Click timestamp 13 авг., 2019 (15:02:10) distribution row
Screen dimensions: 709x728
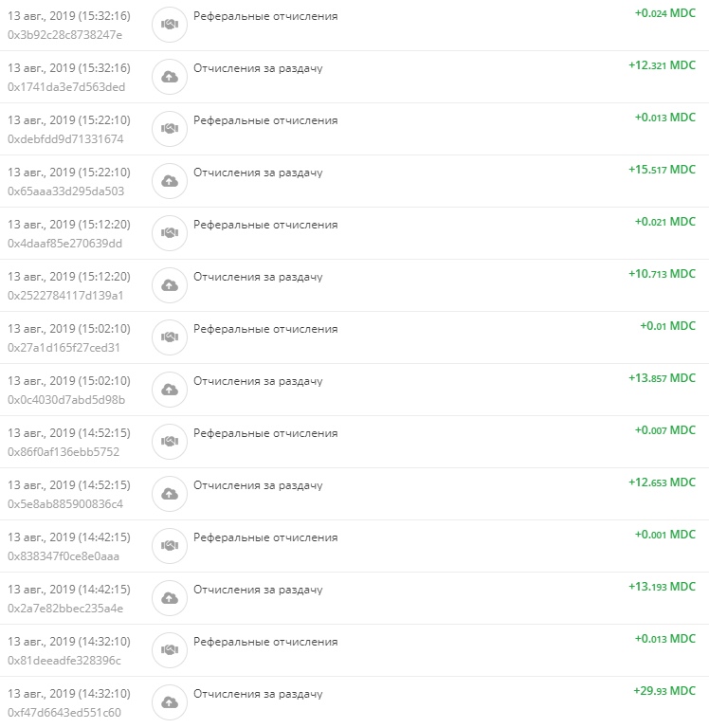pyautogui.click(x=69, y=381)
